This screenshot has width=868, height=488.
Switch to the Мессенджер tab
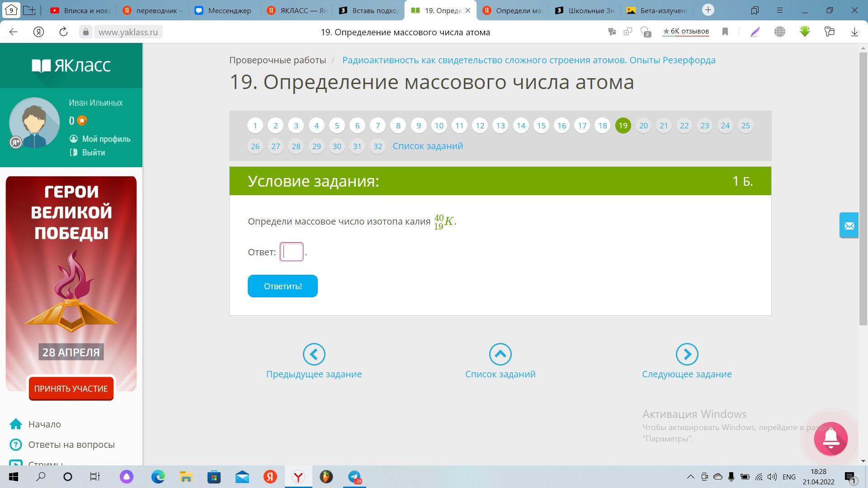(x=224, y=10)
